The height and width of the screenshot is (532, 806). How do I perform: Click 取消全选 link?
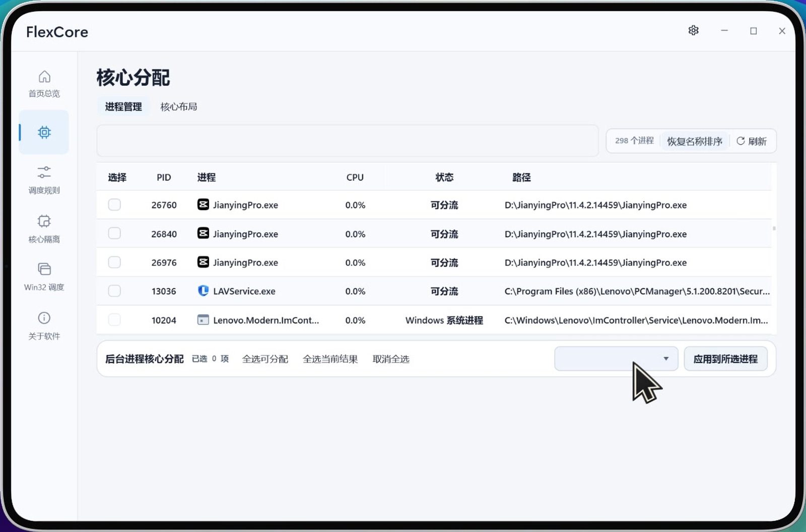click(x=391, y=359)
